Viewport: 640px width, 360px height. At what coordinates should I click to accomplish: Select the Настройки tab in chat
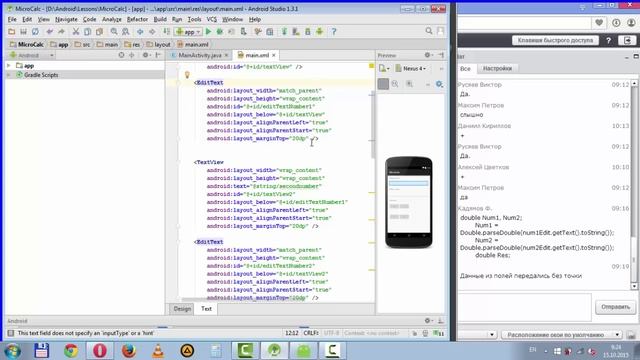coord(497,69)
